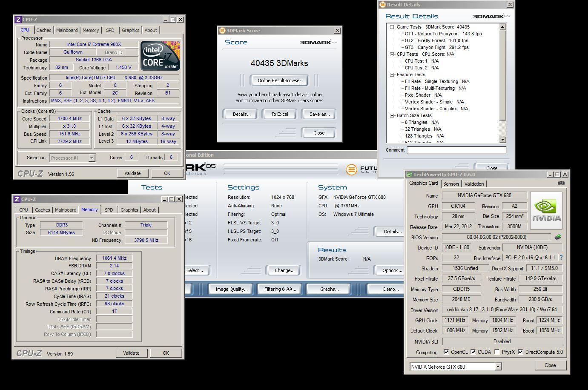Toggle the PhysX checkbox
Viewport: 588px width, 390px height.
click(x=497, y=352)
